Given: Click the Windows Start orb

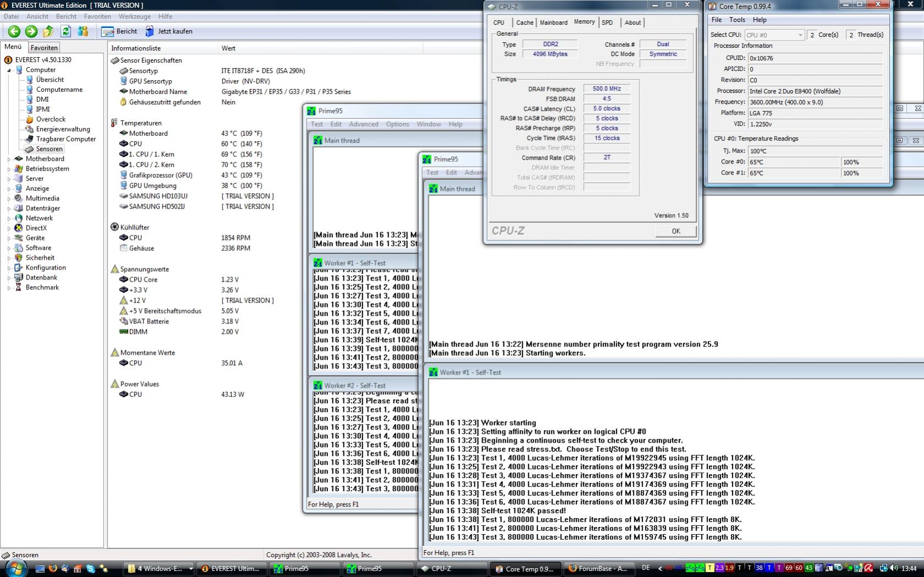Looking at the screenshot, I should [x=15, y=568].
